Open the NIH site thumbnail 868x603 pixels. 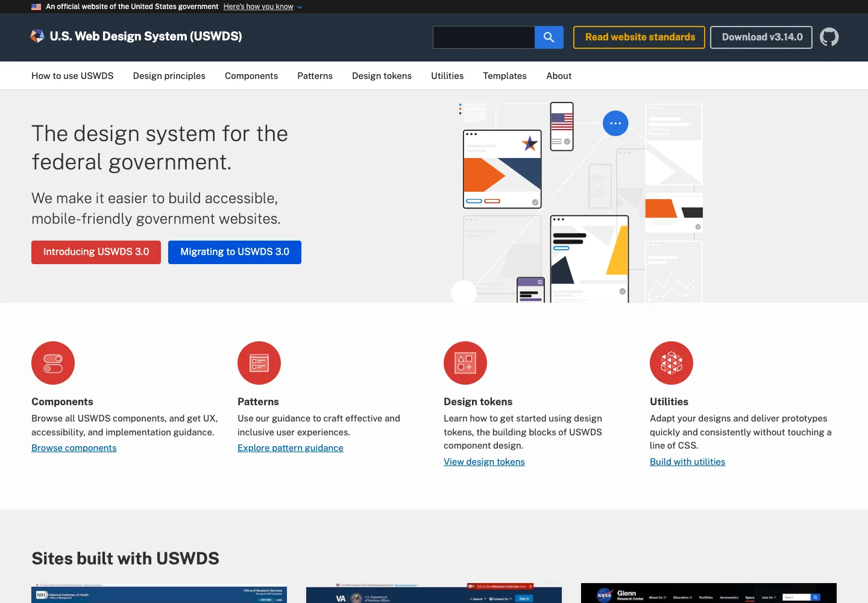pyautogui.click(x=159, y=593)
